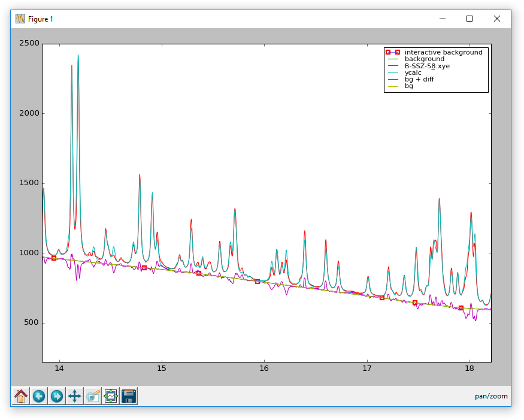Open the configure subplots tool
Viewport: 524px width, 420px height.
[111, 396]
